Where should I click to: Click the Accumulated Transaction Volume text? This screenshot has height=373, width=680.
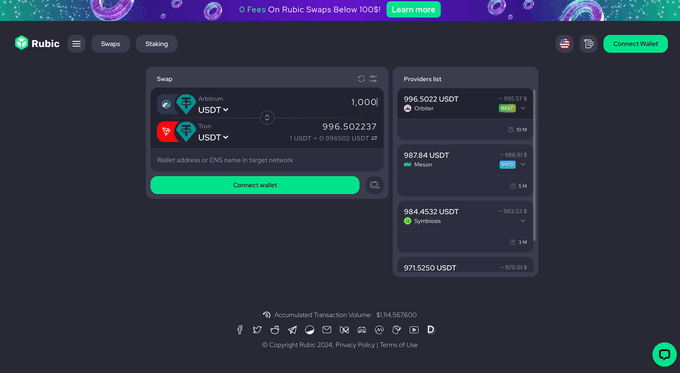pyautogui.click(x=323, y=315)
